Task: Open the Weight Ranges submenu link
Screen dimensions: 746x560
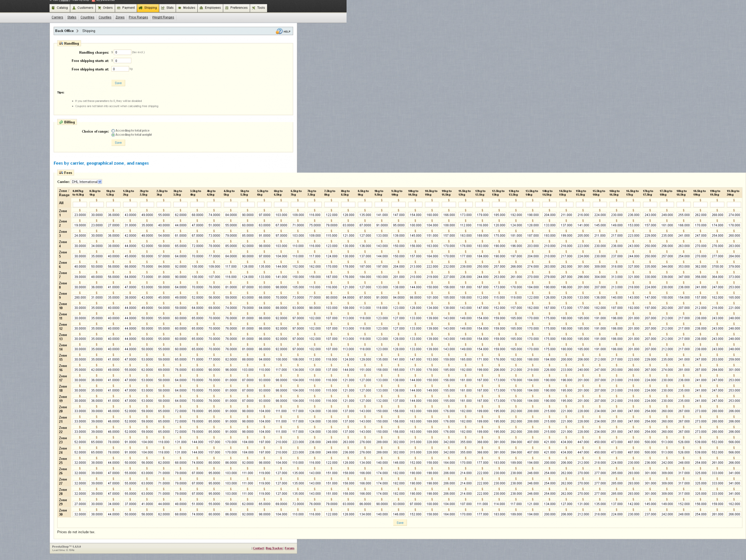Action: [x=163, y=17]
